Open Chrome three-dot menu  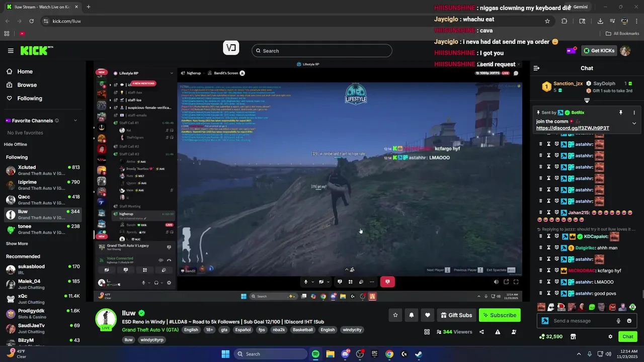(x=636, y=21)
